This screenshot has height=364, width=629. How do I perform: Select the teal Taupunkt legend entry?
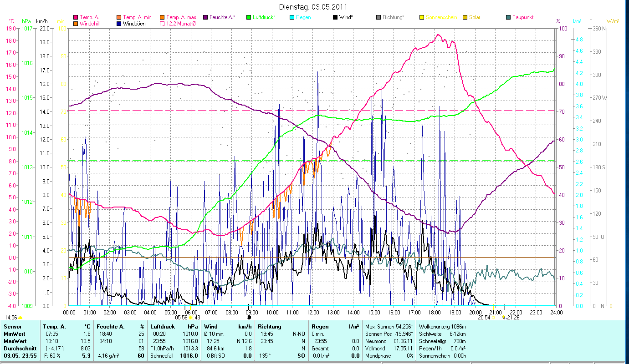[508, 17]
